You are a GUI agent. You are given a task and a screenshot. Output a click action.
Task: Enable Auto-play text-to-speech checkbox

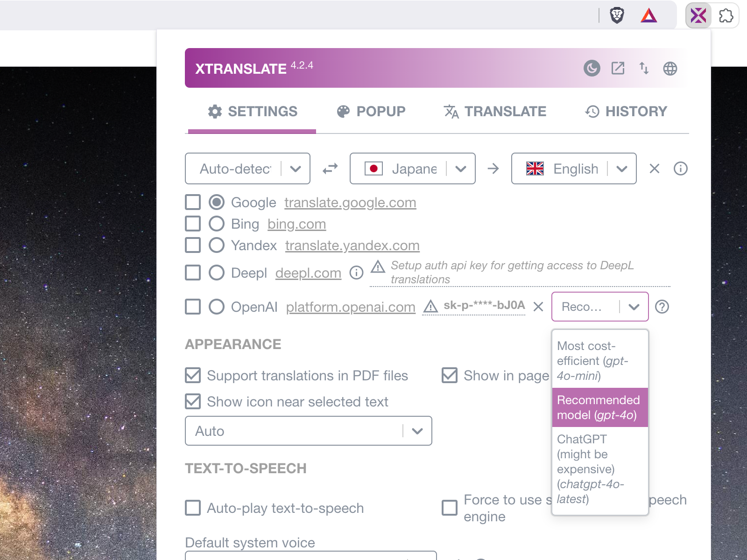(193, 508)
